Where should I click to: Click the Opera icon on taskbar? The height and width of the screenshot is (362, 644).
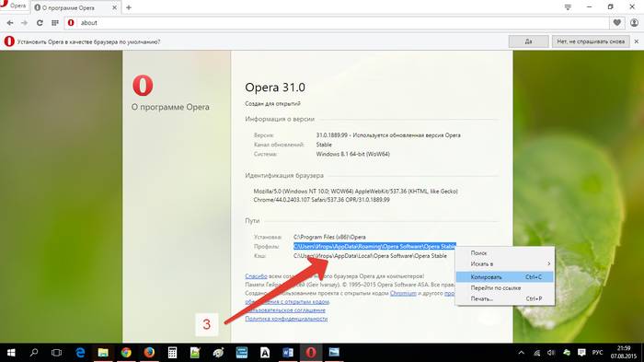(311, 353)
